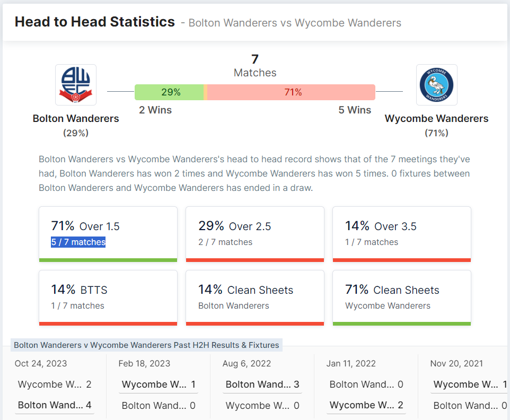Click the Bolton Wanderers club crest
This screenshot has width=510, height=420.
[76, 85]
